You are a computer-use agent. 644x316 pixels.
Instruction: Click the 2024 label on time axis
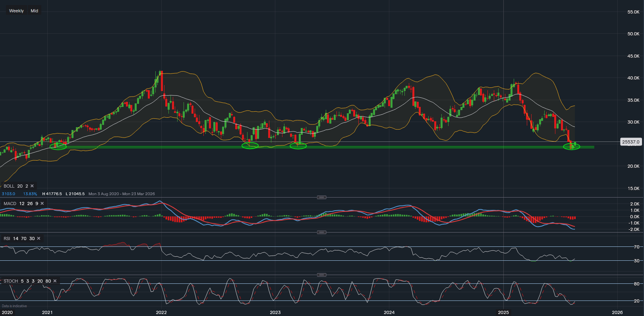(x=389, y=312)
